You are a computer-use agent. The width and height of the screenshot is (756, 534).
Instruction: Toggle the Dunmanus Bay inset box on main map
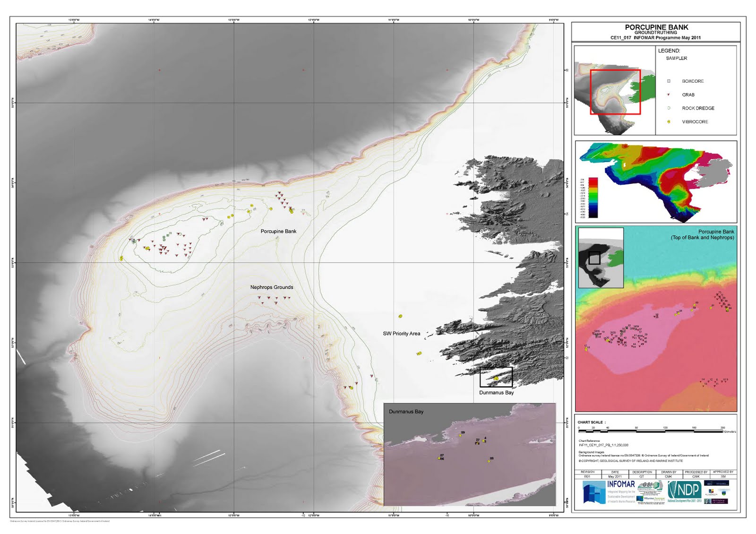pyautogui.click(x=496, y=378)
